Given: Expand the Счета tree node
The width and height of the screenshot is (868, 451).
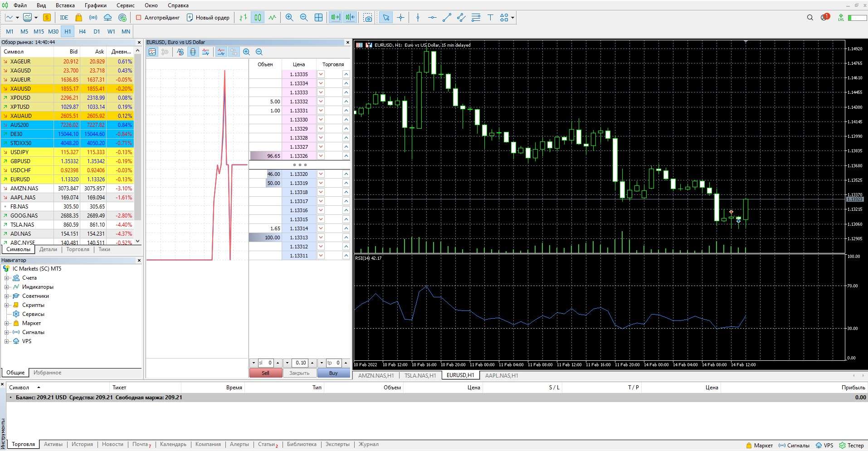Looking at the screenshot, I should [7, 278].
